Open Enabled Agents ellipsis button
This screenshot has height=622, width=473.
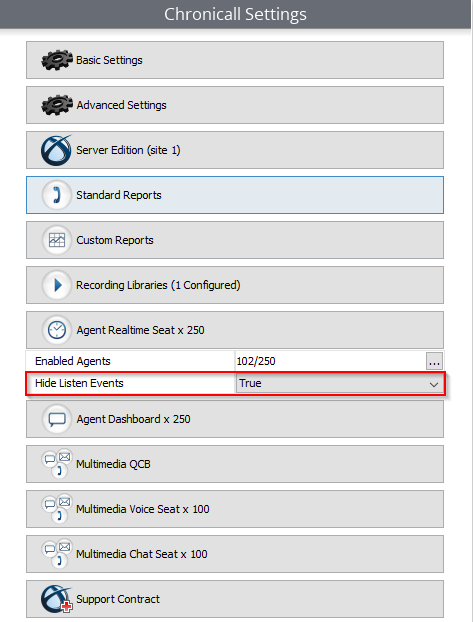click(x=434, y=362)
